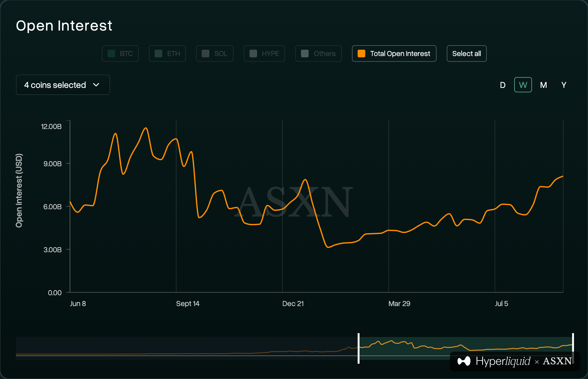Click the Hyperliquid wordmark

(x=503, y=361)
